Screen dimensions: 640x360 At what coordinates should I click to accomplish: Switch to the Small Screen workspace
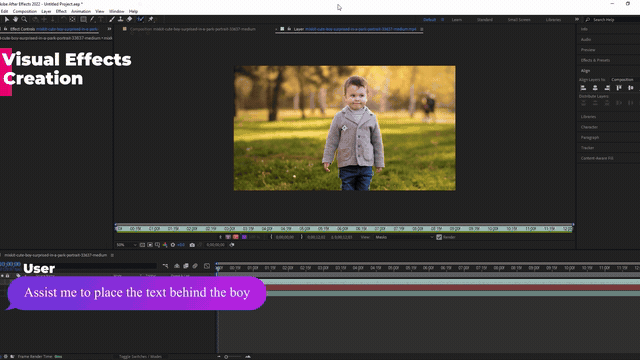coord(519,20)
